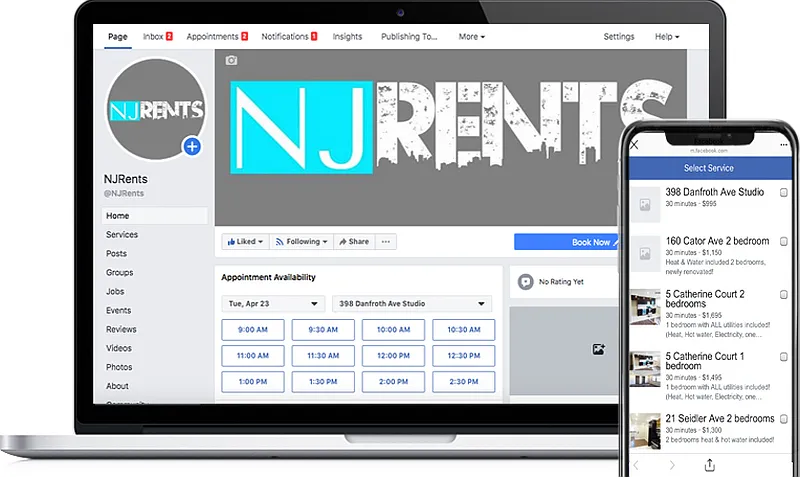Image resolution: width=800 pixels, height=477 pixels.
Task: Tick the 5 Catherine Court 1 bedroom checkbox
Action: point(784,356)
